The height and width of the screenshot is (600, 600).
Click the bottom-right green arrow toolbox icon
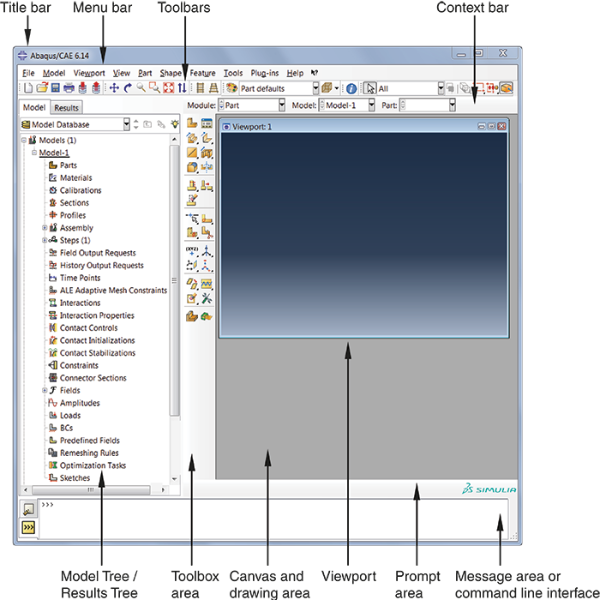pyautogui.click(x=207, y=316)
